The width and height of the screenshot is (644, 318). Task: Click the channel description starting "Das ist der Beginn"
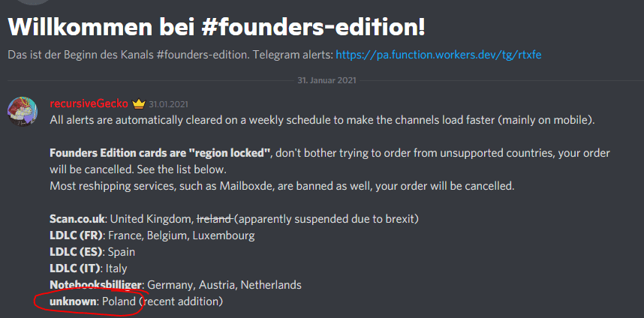pyautogui.click(x=170, y=55)
